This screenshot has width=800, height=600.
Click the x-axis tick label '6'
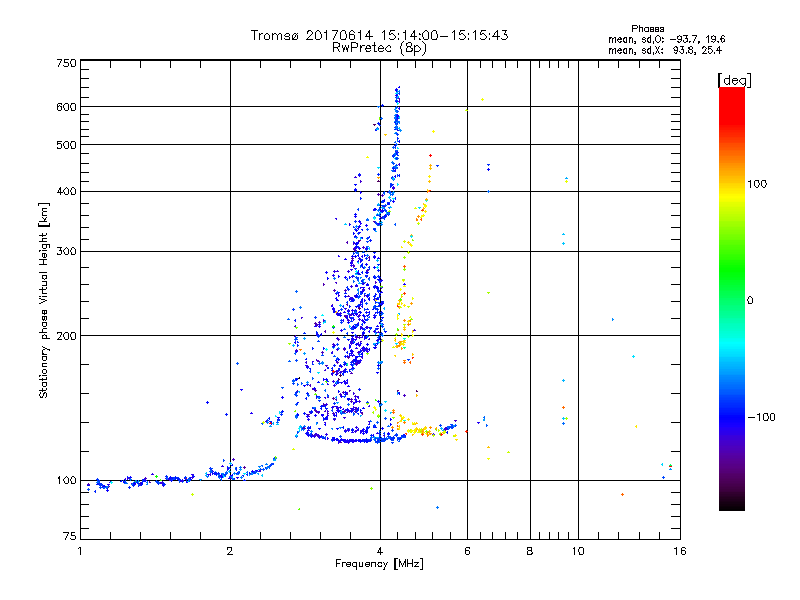click(467, 551)
